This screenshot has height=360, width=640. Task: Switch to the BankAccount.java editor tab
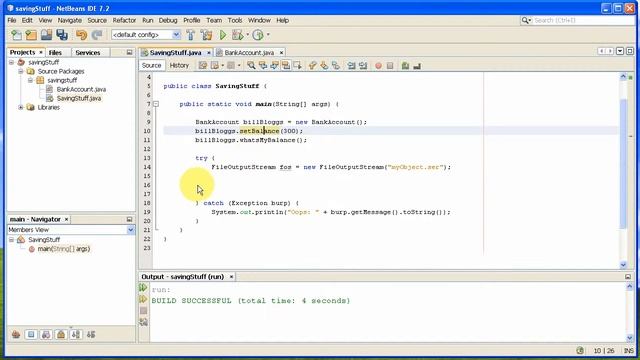coord(249,53)
